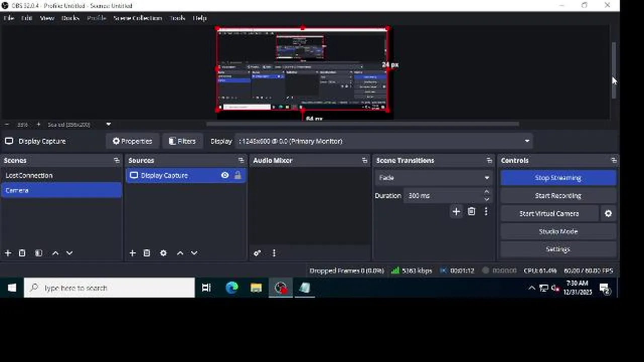644x362 pixels.
Task: Click OBS Studio taskbar icon
Action: 281,288
